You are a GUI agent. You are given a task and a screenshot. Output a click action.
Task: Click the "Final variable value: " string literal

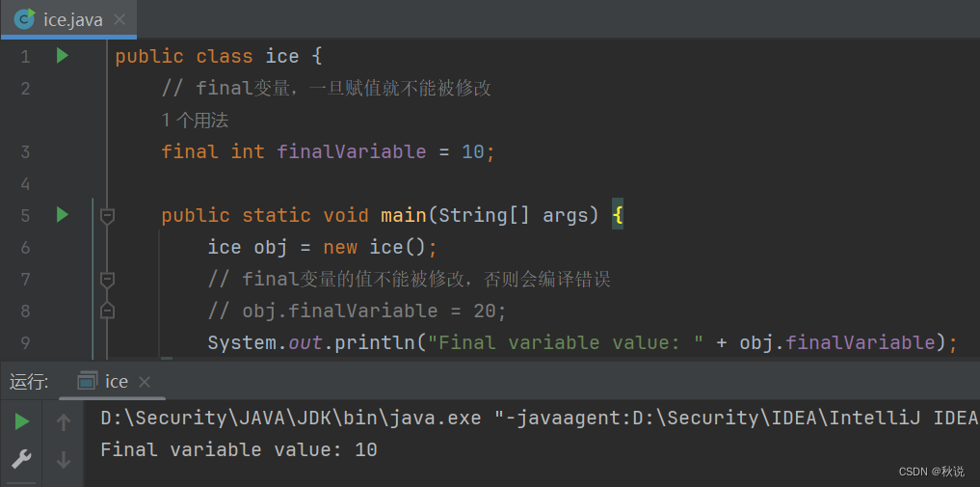[565, 342]
